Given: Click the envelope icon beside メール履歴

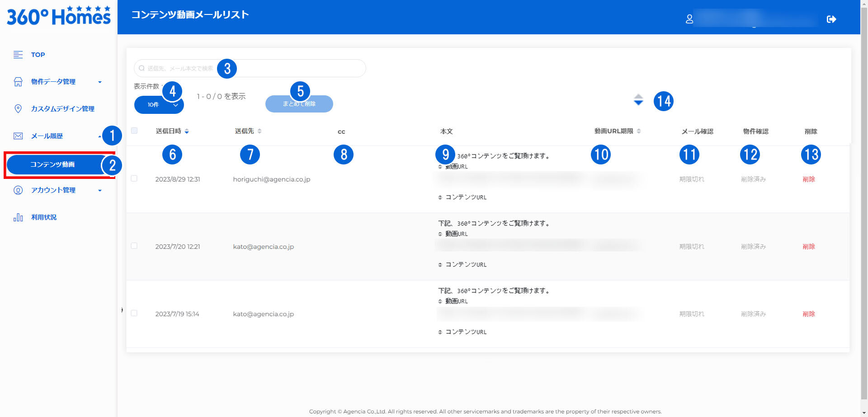Looking at the screenshot, I should [x=18, y=136].
